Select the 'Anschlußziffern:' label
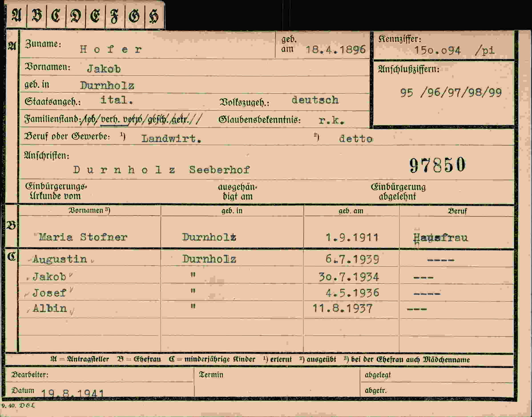Screen dimensions: 532x417 [x=409, y=69]
